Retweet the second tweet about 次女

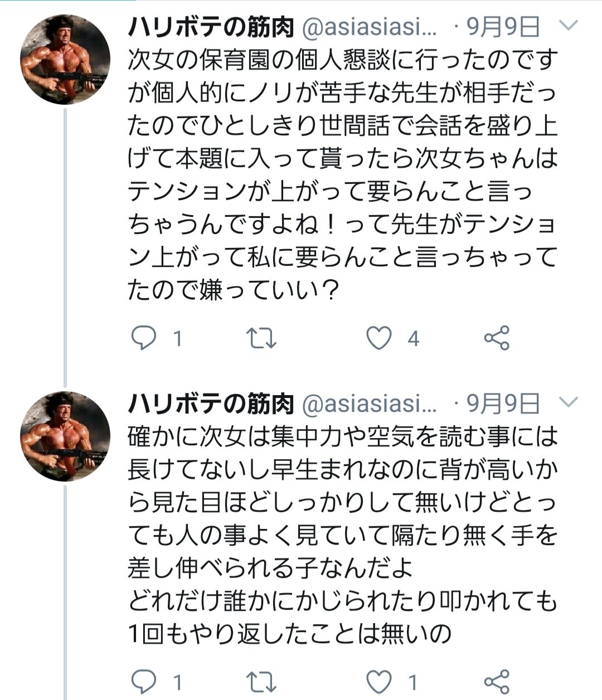[x=261, y=682]
